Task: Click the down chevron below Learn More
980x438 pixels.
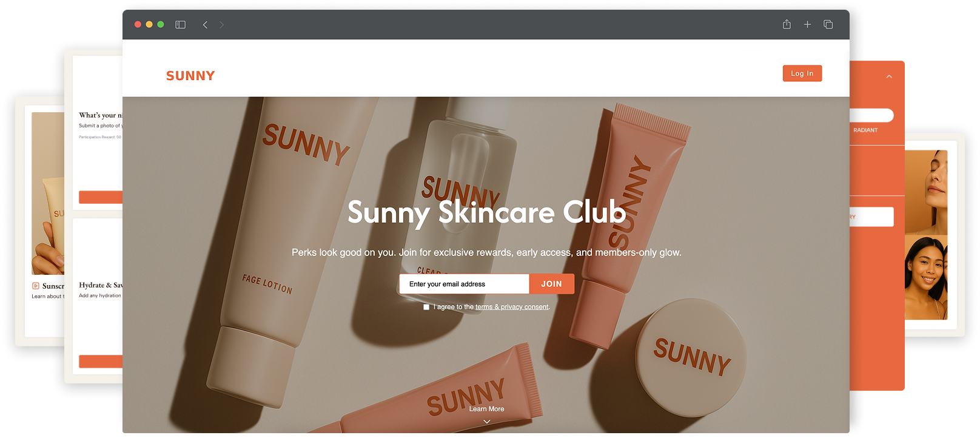Action: pos(486,422)
